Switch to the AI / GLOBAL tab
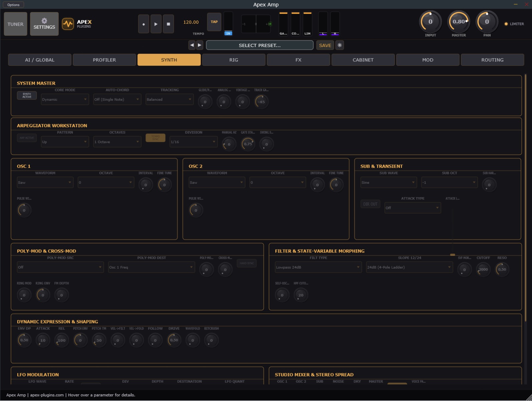This screenshot has width=532, height=401. (x=40, y=60)
